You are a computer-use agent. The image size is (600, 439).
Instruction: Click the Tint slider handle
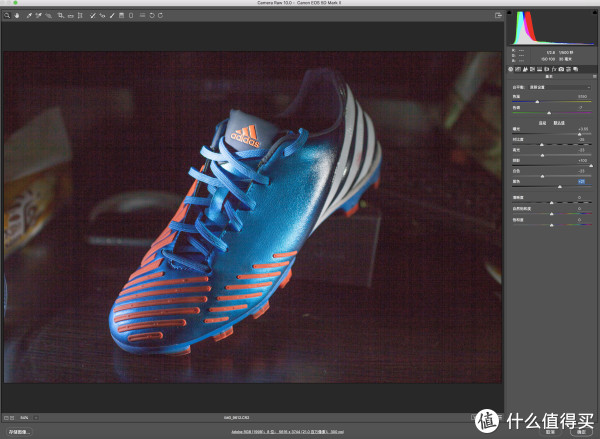(549, 113)
